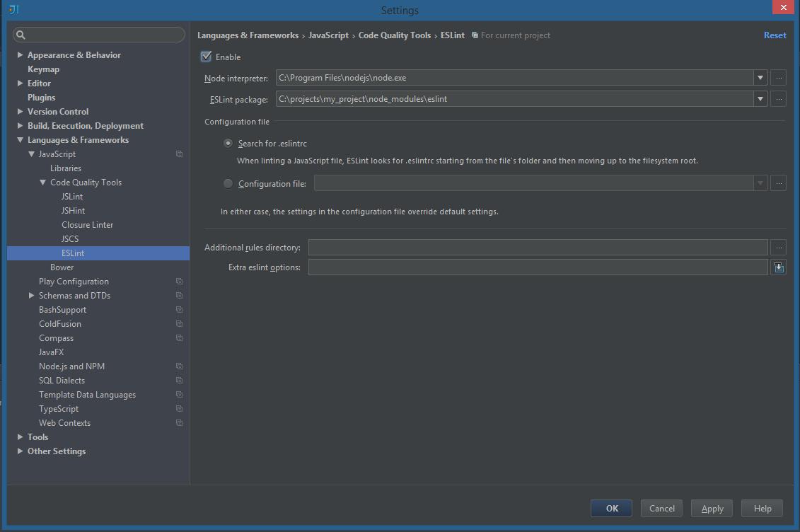Click project-level icon next to Node.js and NPM
Image resolution: width=800 pixels, height=532 pixels.
point(179,366)
